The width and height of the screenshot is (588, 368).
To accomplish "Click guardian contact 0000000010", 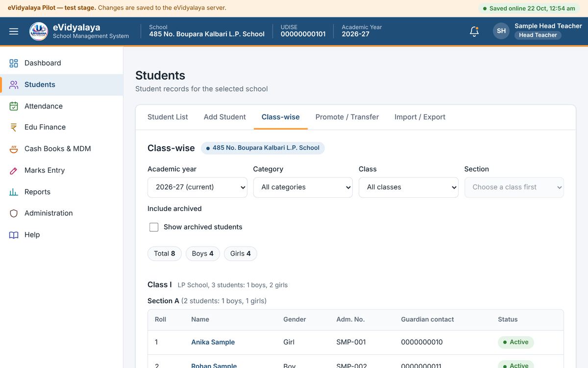I will click(x=422, y=342).
